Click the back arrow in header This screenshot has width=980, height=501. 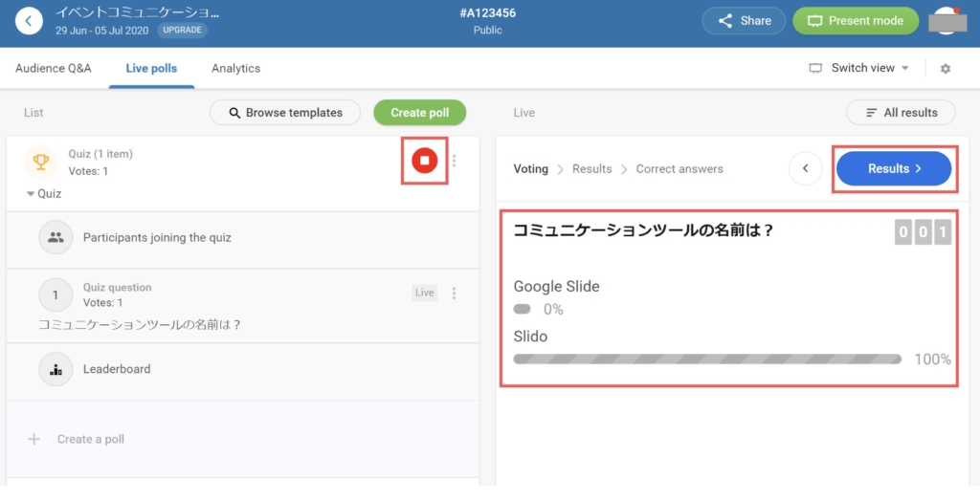(29, 21)
